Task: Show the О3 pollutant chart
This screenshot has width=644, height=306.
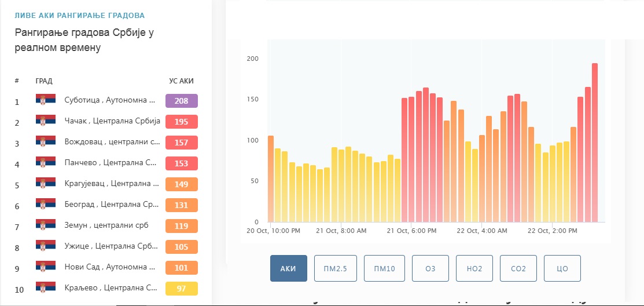Action: (430, 268)
